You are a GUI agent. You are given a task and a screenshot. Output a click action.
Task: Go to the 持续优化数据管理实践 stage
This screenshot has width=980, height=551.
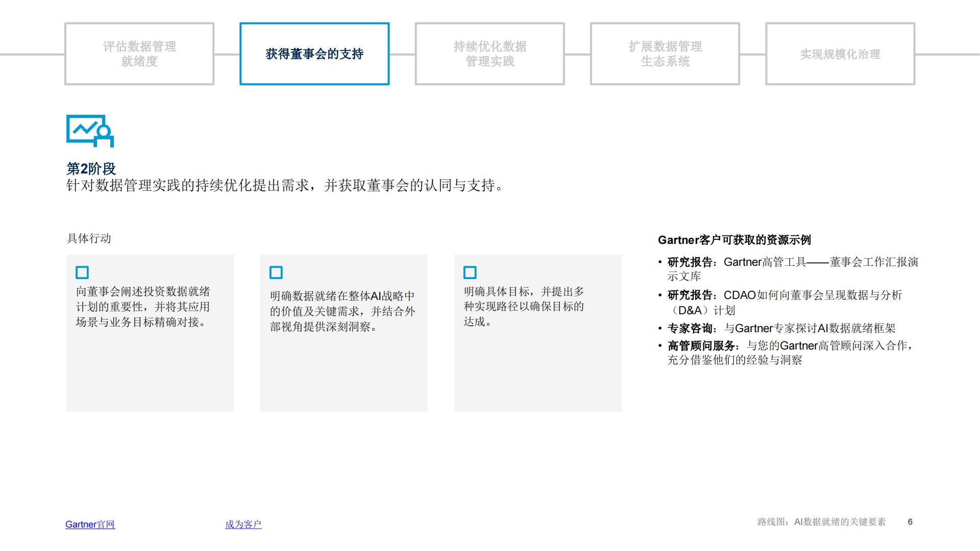490,54
